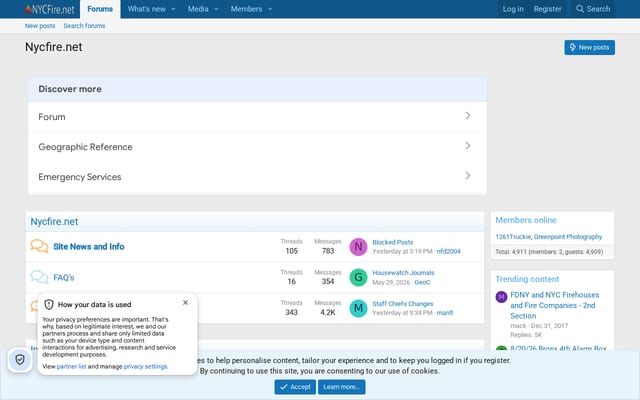Select the 4.2K messages count
Image resolution: width=640 pixels, height=400 pixels.
click(328, 312)
